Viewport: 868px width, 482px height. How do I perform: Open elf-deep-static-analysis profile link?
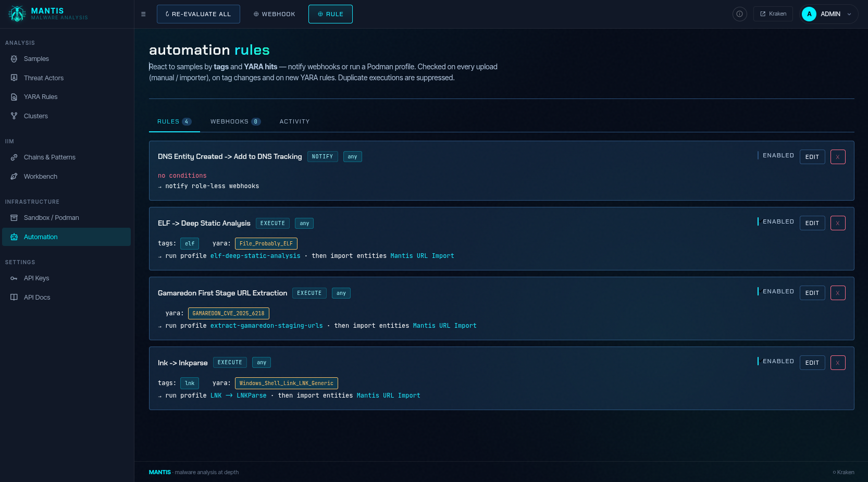pyautogui.click(x=255, y=256)
